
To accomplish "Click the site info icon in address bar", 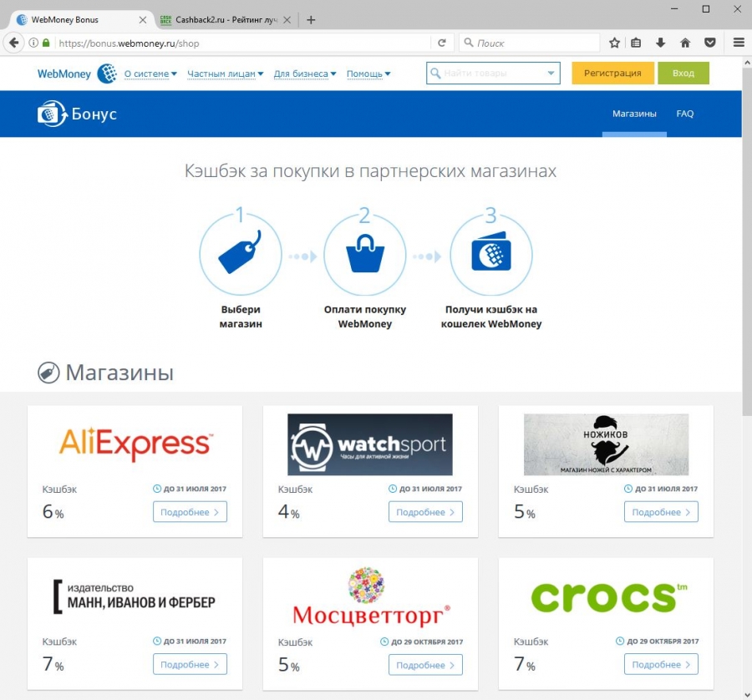I will (x=33, y=43).
